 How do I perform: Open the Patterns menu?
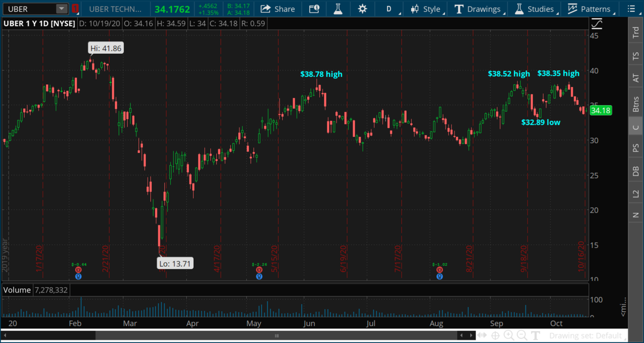589,9
